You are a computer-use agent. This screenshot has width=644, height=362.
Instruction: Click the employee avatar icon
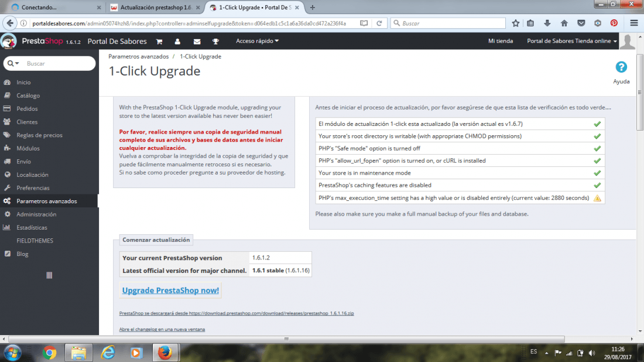click(x=627, y=42)
